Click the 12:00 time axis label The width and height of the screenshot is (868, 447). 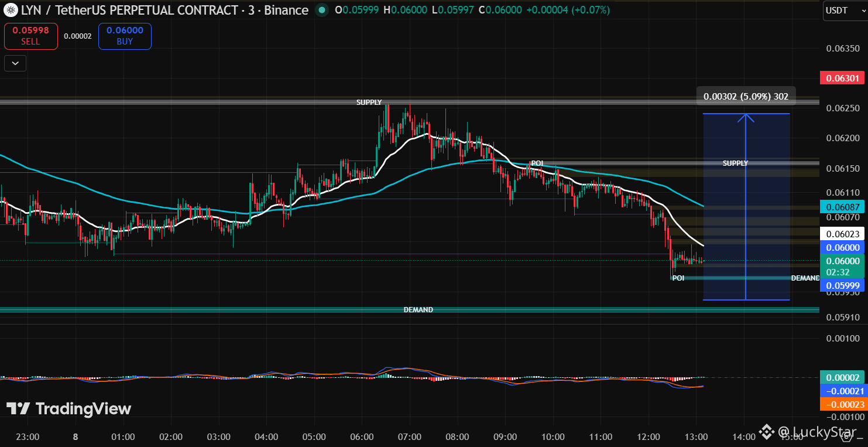pyautogui.click(x=649, y=436)
